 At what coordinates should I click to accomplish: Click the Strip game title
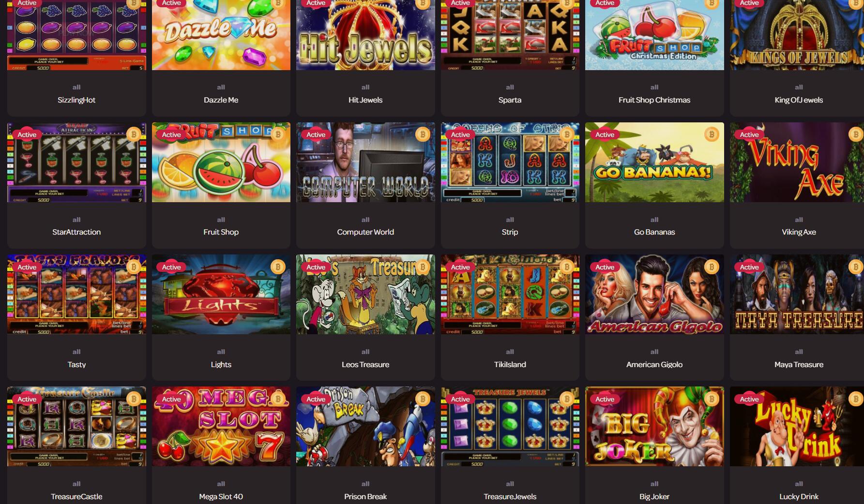[x=510, y=232]
